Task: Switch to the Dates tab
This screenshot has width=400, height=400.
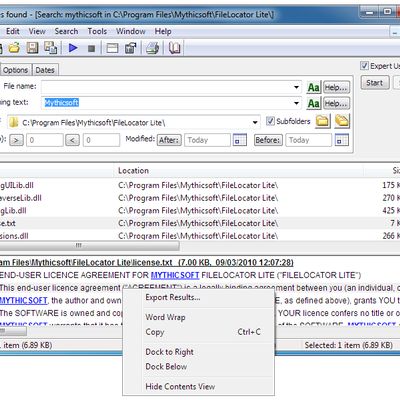Action: tap(45, 70)
